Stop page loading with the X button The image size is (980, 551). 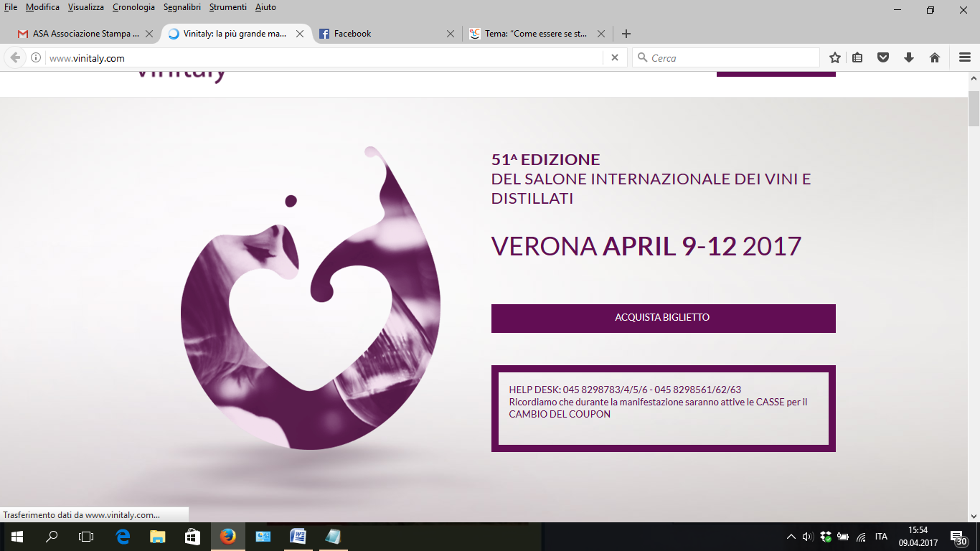pos(615,58)
